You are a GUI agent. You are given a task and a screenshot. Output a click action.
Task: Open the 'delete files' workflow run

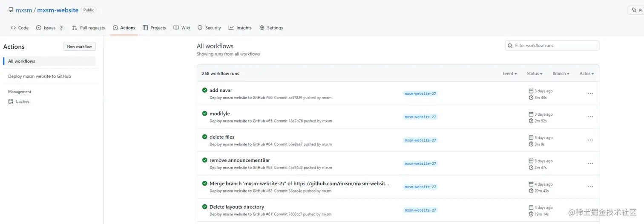[x=222, y=137]
